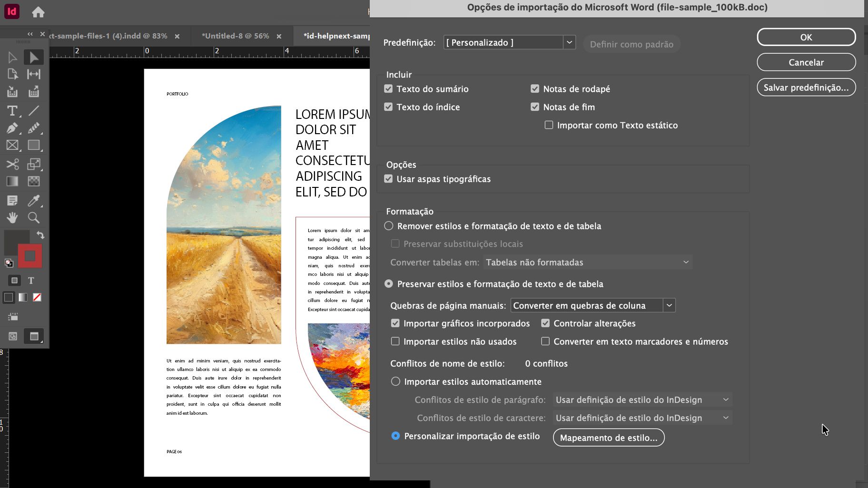Switch to the Untitled-8 document tab
868x488 pixels.
pyautogui.click(x=235, y=36)
